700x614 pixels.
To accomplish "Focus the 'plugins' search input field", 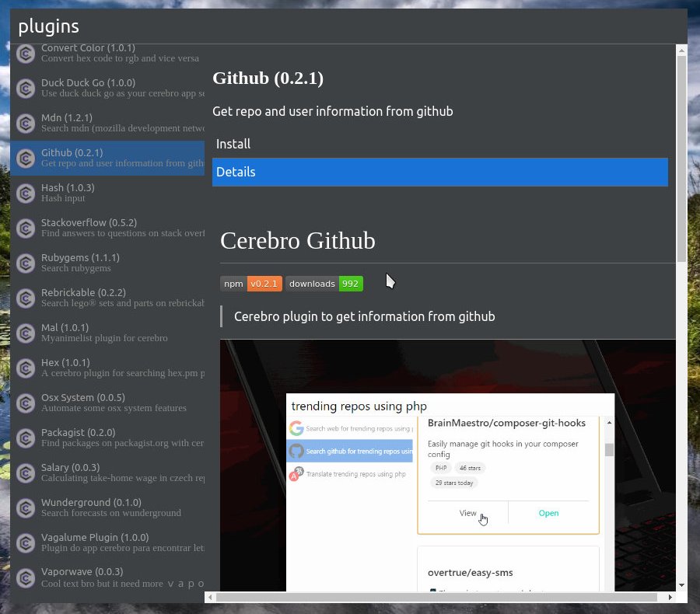I will [348, 26].
